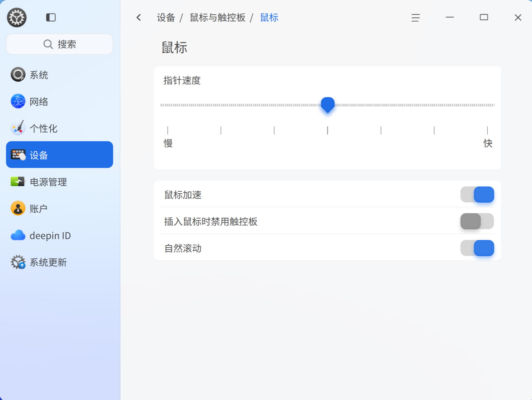Click 鼠标与触控板 in the breadcrumb

click(218, 18)
